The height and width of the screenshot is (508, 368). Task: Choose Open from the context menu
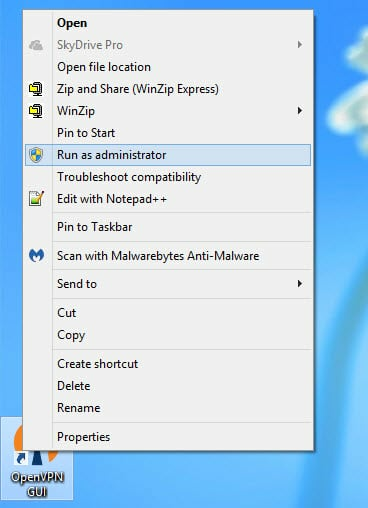tap(168, 23)
